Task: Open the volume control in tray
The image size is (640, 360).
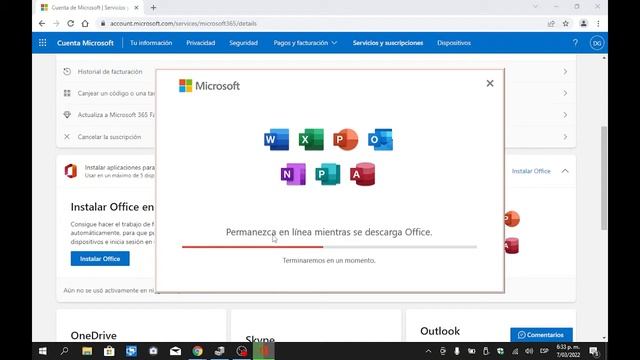Action: [529, 351]
